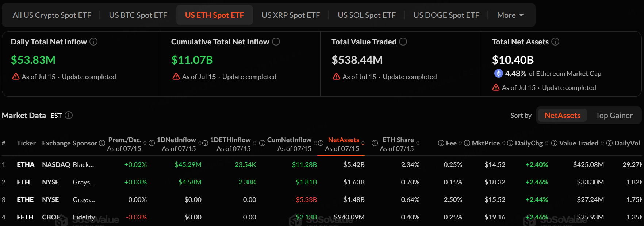Select the All US Crypto Spot ETF tab
The width and height of the screenshot is (644, 226).
point(52,15)
